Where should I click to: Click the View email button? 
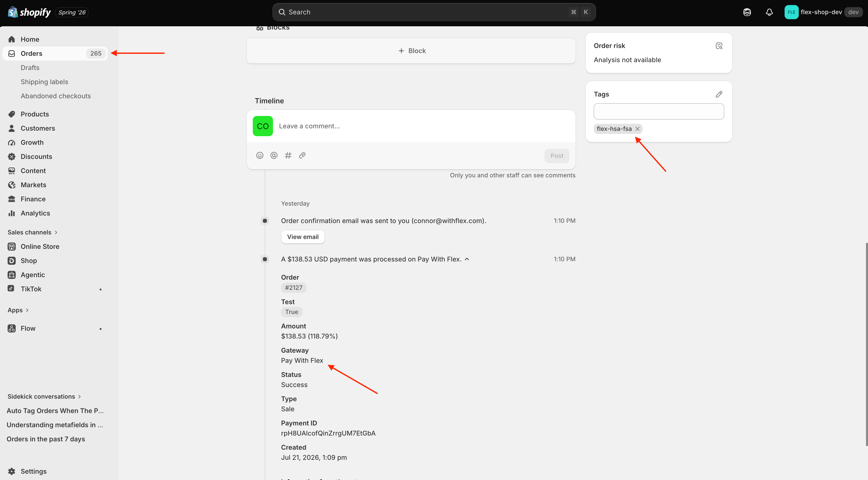coord(303,237)
